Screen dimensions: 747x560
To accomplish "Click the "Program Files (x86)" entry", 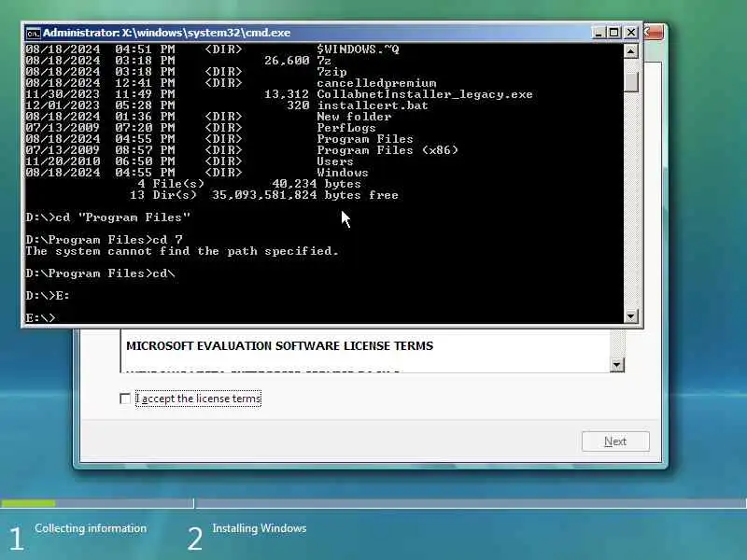I will pos(388,150).
